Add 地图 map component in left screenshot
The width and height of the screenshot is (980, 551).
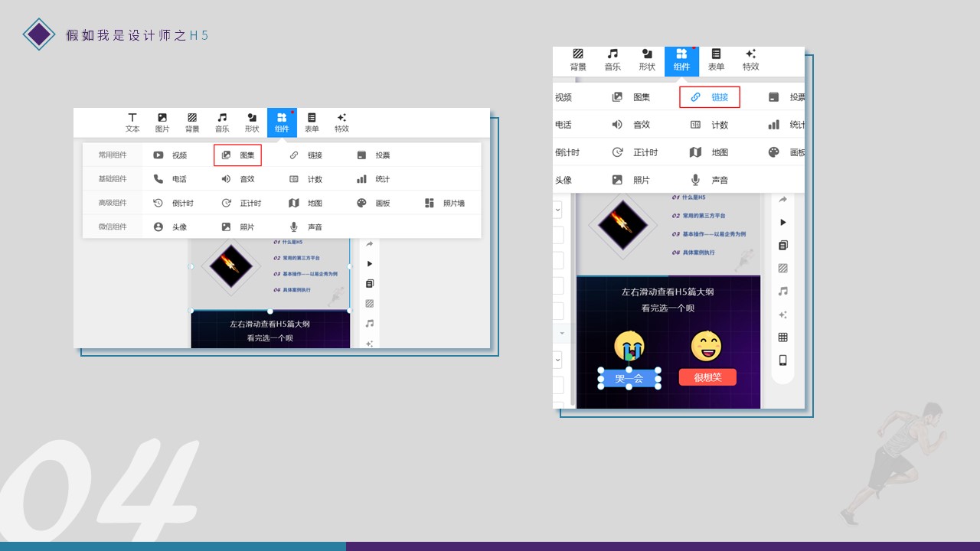(x=305, y=204)
